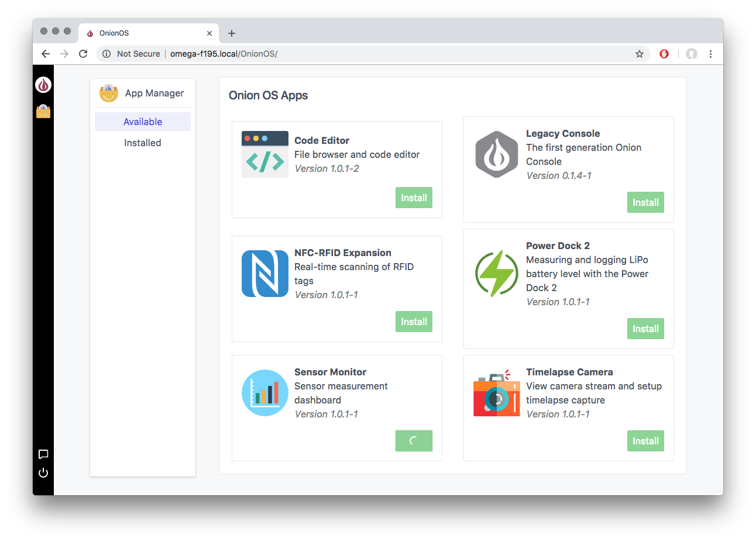
Task: Open the App Manager shopping bag icon
Action: point(43,111)
